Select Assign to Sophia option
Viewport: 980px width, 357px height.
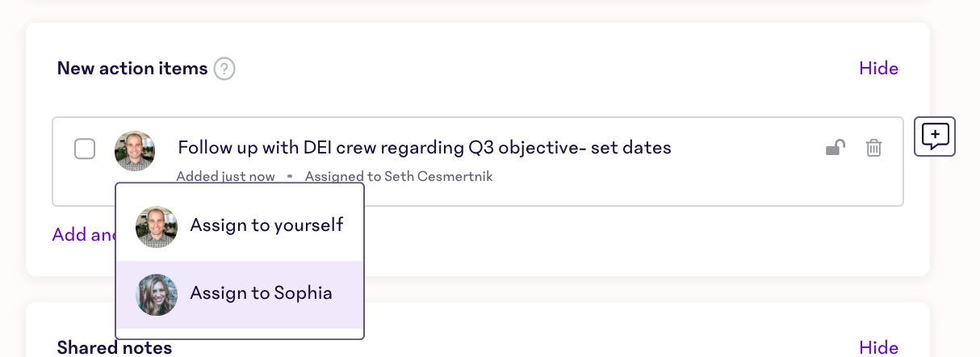[x=240, y=295]
